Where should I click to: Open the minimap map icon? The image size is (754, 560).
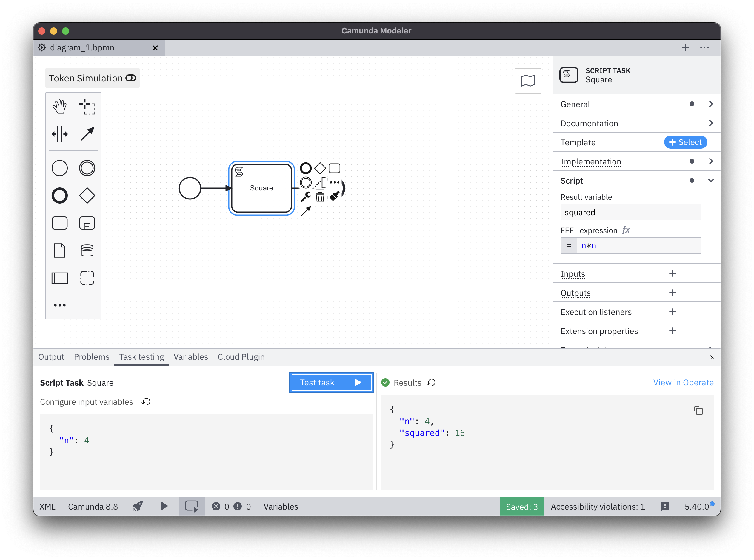(x=528, y=81)
